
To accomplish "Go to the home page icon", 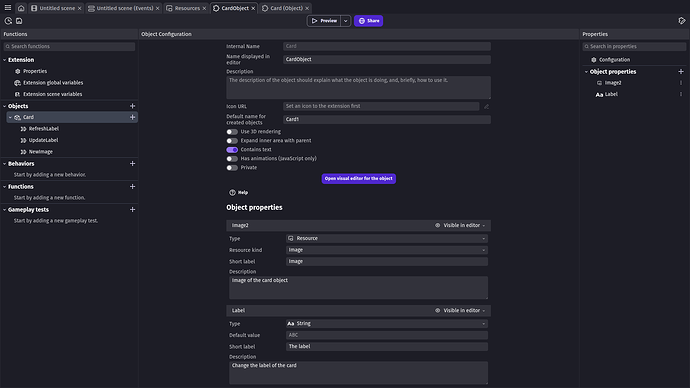I will tap(21, 8).
